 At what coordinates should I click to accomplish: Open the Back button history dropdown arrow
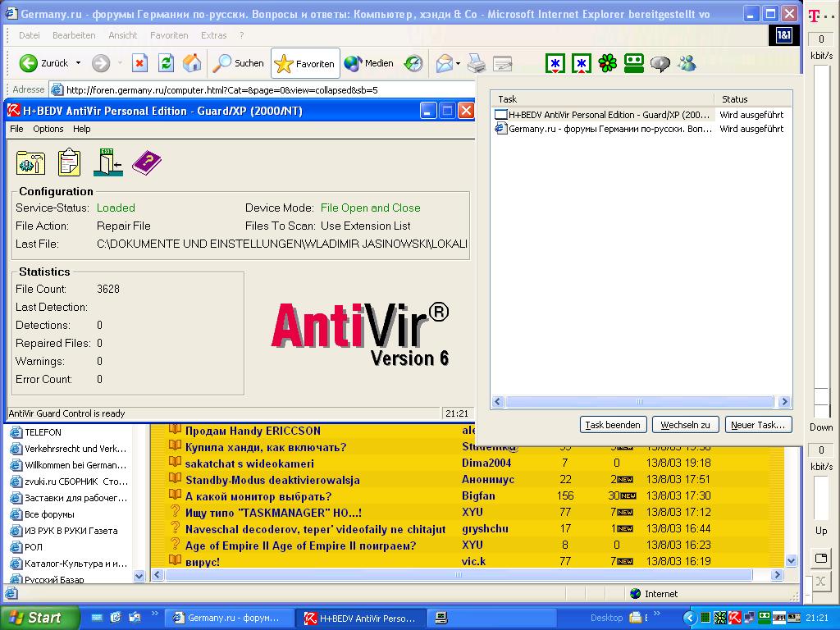click(78, 63)
